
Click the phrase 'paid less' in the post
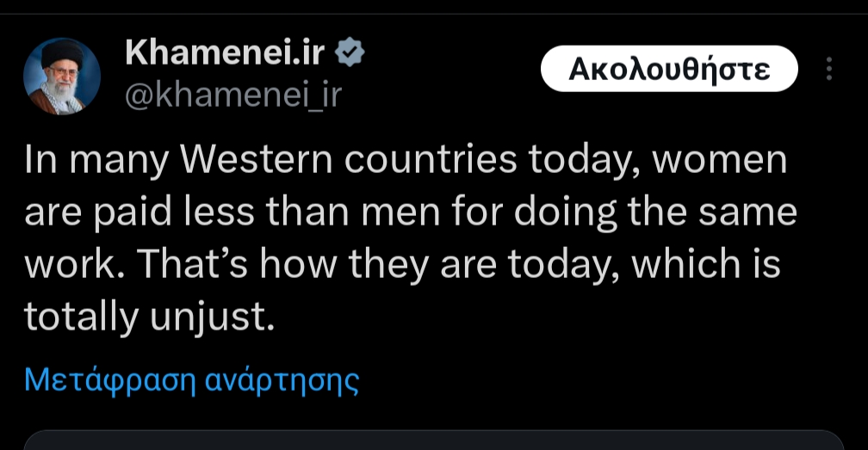pyautogui.click(x=169, y=213)
